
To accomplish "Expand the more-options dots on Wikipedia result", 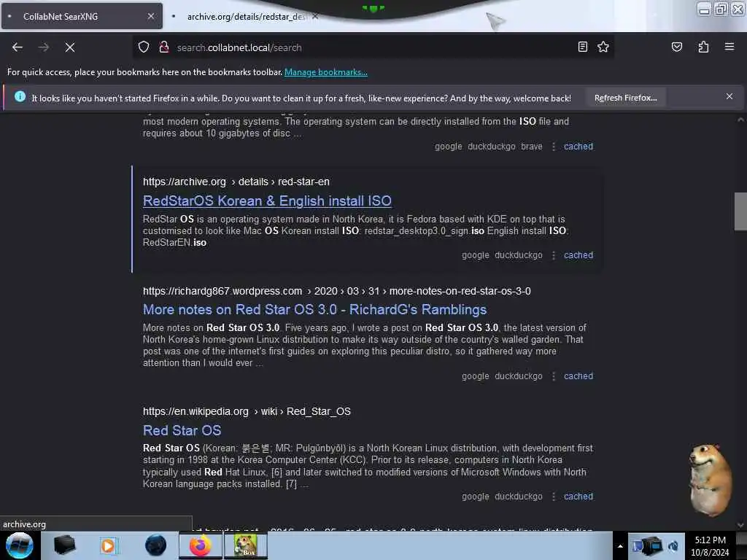I will (x=553, y=497).
